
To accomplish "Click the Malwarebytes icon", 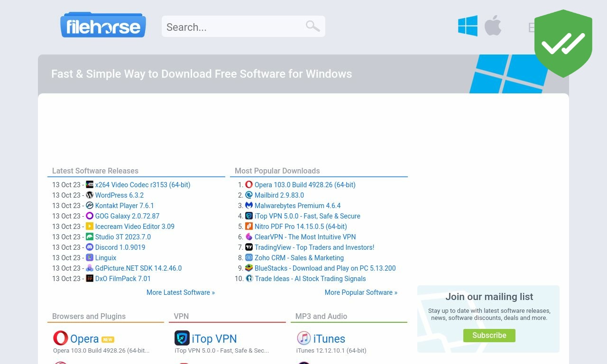I will coord(249,205).
